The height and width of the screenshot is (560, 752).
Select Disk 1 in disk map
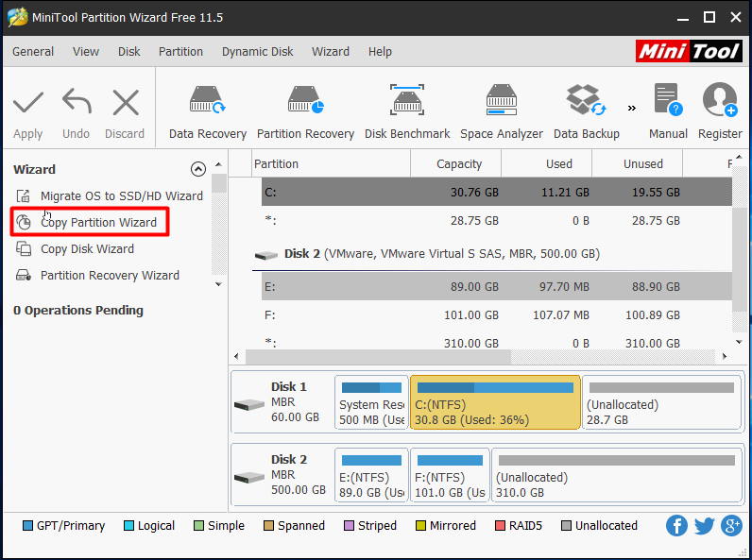pos(282,402)
